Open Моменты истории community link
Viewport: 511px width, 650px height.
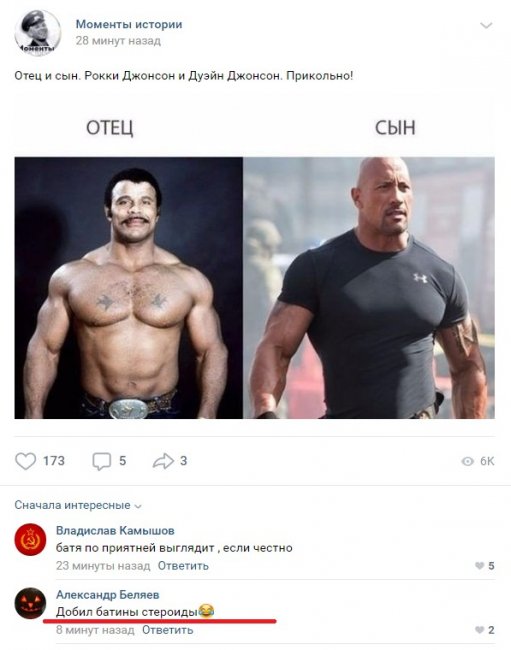(x=129, y=24)
